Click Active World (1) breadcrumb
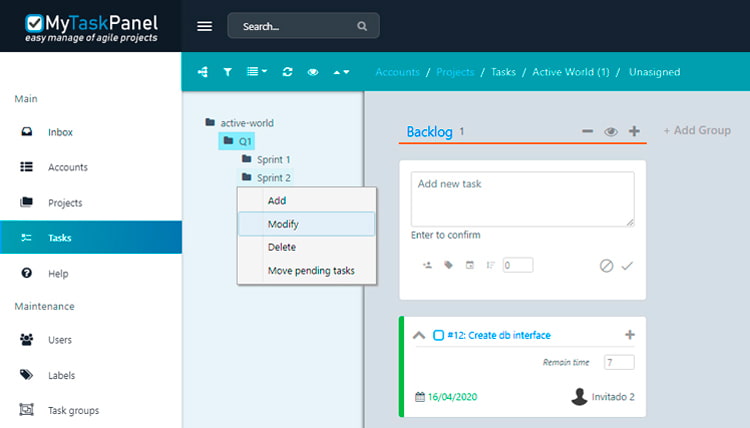The width and height of the screenshot is (750, 428). pyautogui.click(x=571, y=72)
